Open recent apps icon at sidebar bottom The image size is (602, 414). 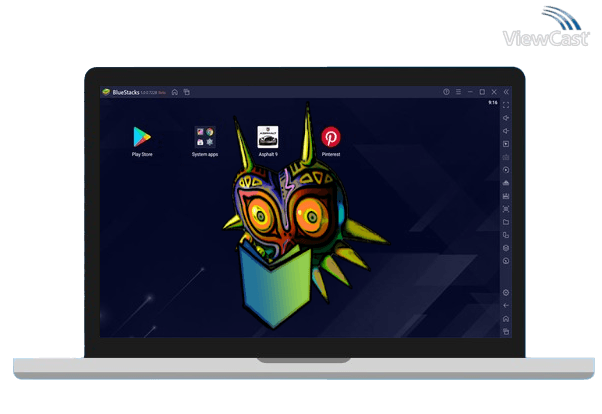(x=506, y=332)
